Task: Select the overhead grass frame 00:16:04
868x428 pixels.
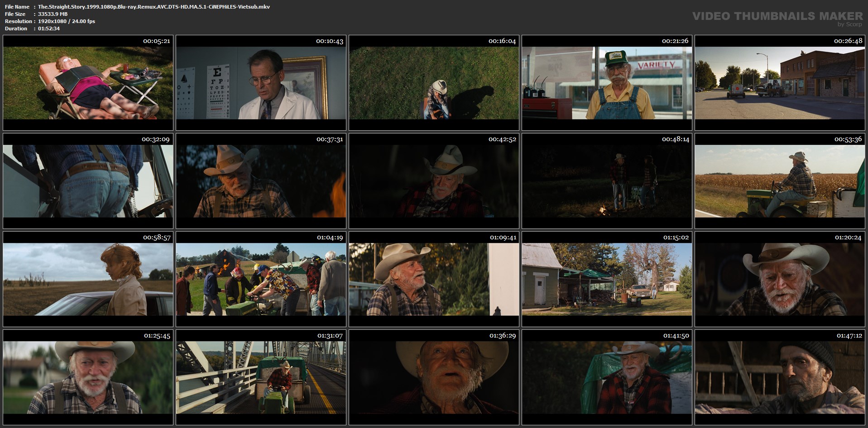Action: click(434, 83)
